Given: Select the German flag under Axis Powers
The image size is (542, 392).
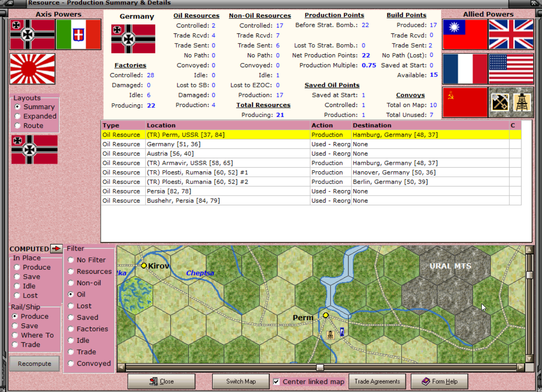Looking at the screenshot, I should coord(33,35).
